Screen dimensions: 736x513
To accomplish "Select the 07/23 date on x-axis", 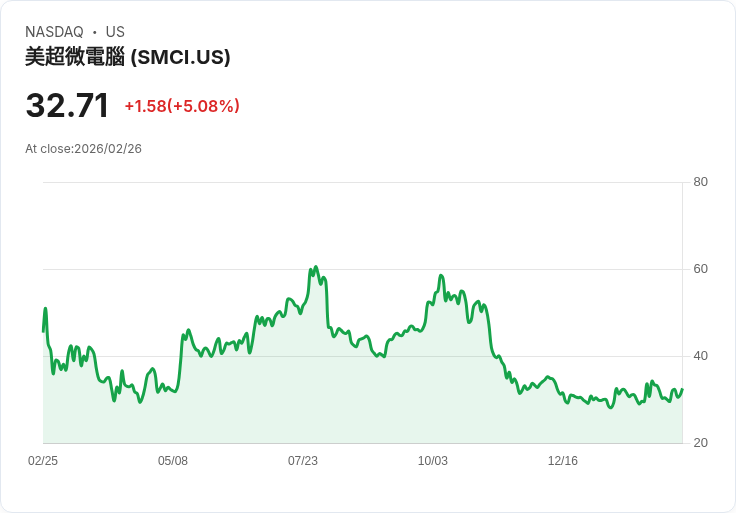I will (x=303, y=461).
